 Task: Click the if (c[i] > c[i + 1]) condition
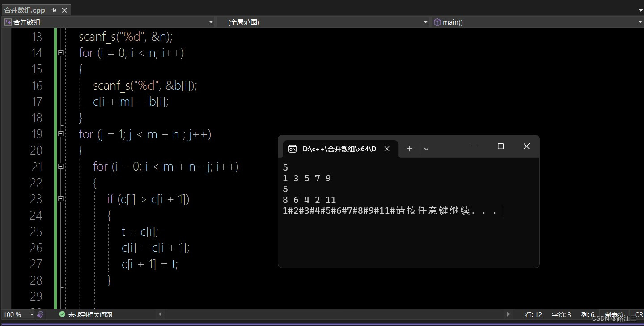[148, 199]
